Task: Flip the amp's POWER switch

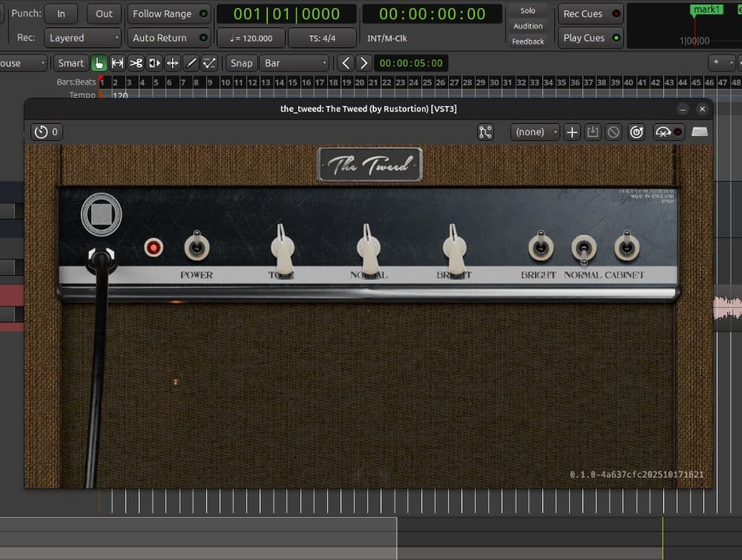Action: 195,246
